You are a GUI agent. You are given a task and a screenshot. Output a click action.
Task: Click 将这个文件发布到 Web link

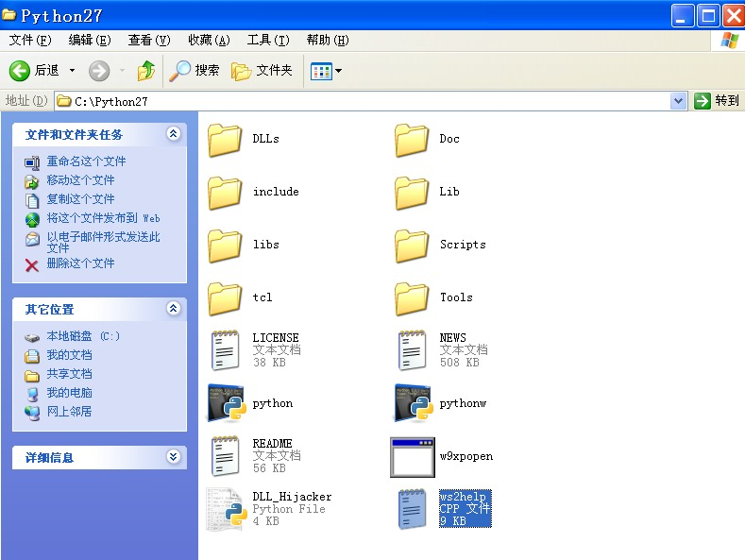[x=103, y=218]
